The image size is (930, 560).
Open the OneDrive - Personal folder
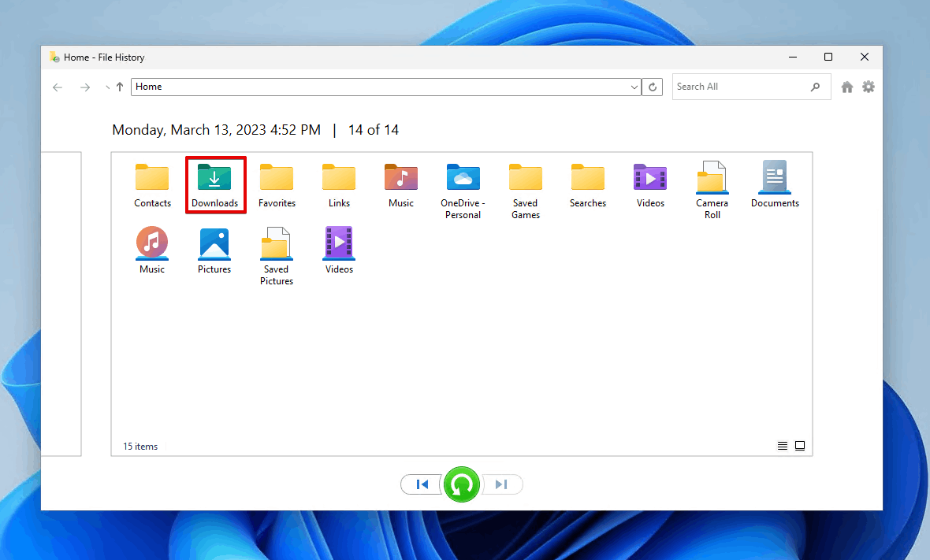click(x=463, y=191)
